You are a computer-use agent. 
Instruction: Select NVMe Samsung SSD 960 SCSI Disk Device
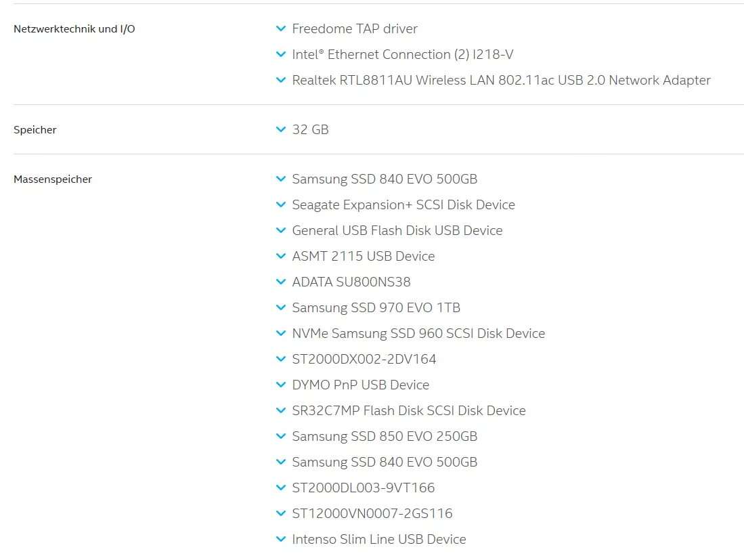(418, 333)
